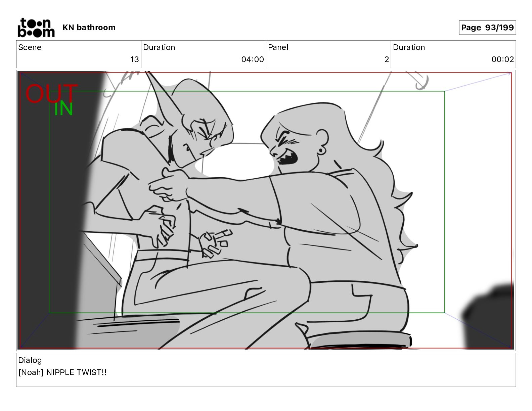Click the 'Page 93/199' indicator box
Image resolution: width=532 pixels, height=411 pixels.
pyautogui.click(x=487, y=28)
